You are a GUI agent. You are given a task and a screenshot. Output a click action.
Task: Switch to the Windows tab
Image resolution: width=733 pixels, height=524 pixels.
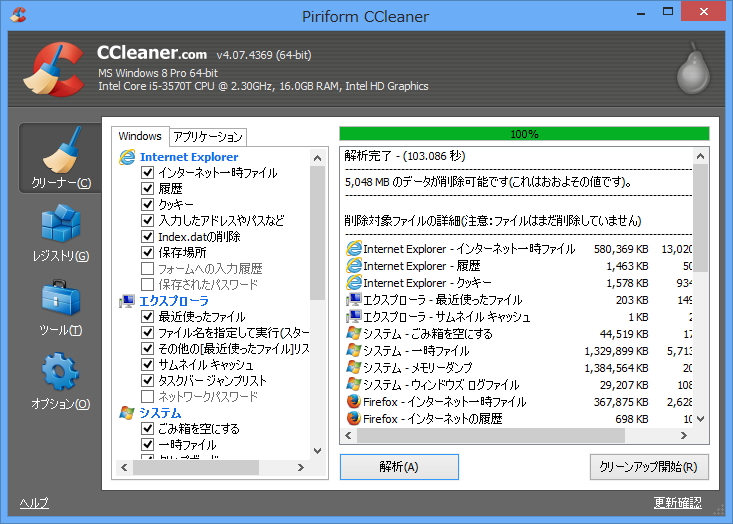point(140,136)
